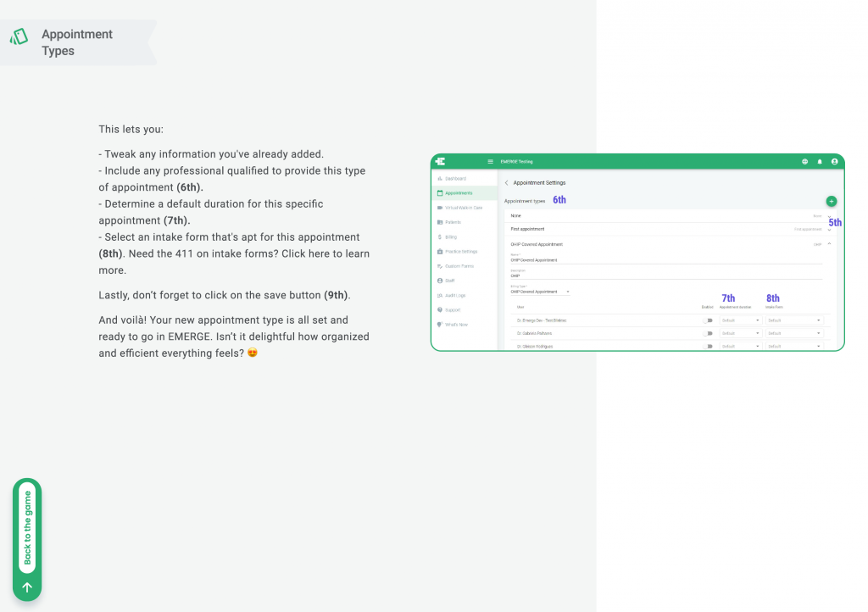Open Virtual Walk-in Care section

click(x=439, y=208)
